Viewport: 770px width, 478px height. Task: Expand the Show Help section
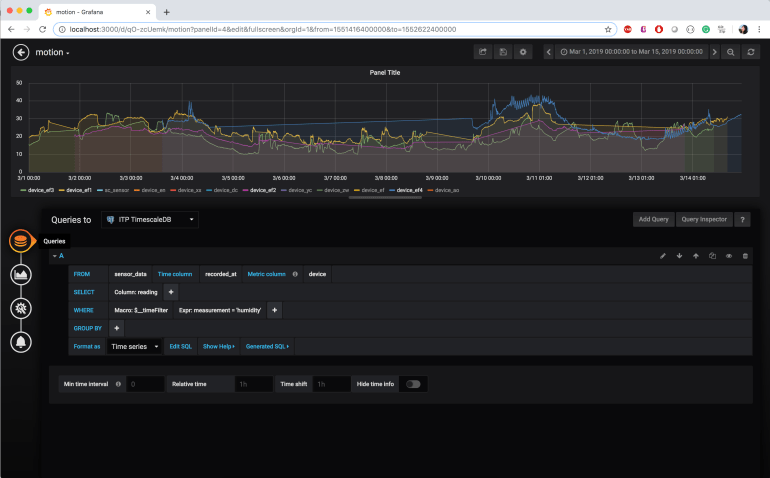point(219,346)
